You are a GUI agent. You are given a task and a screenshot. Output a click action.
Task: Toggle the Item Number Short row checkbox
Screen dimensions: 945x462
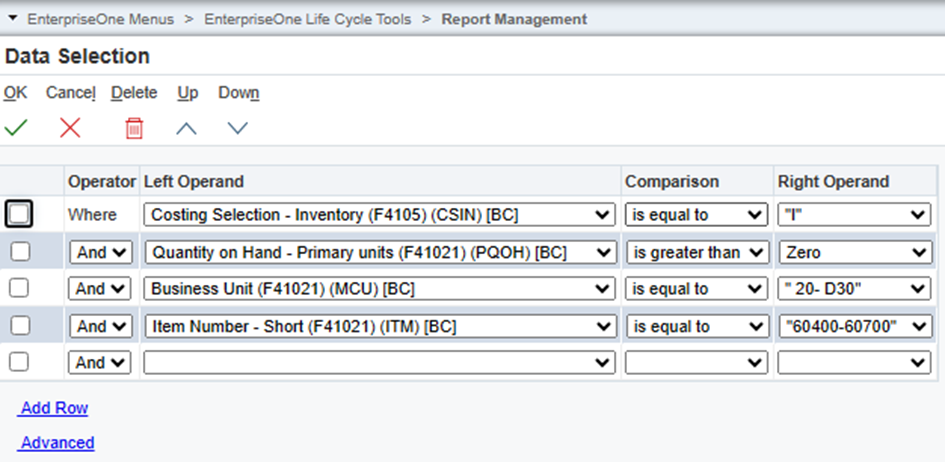coord(20,326)
